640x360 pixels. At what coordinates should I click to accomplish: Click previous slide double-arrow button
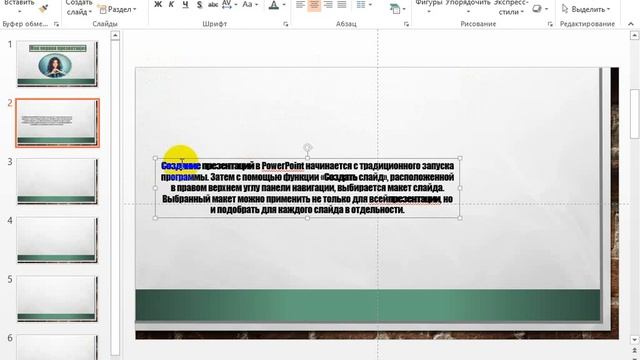[634, 351]
